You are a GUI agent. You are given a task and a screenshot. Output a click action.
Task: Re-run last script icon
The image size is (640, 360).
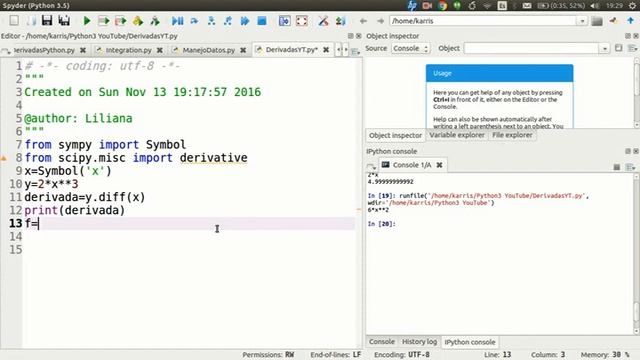pos(155,20)
